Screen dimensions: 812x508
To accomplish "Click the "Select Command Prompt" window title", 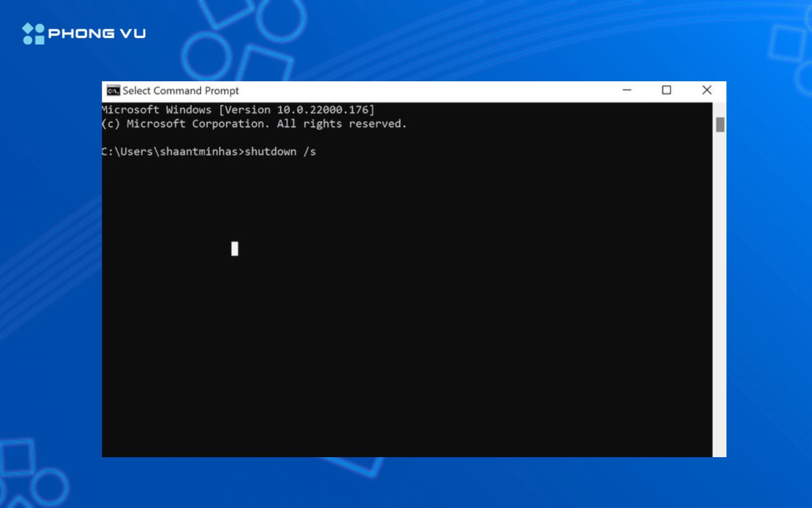I will pyautogui.click(x=180, y=91).
